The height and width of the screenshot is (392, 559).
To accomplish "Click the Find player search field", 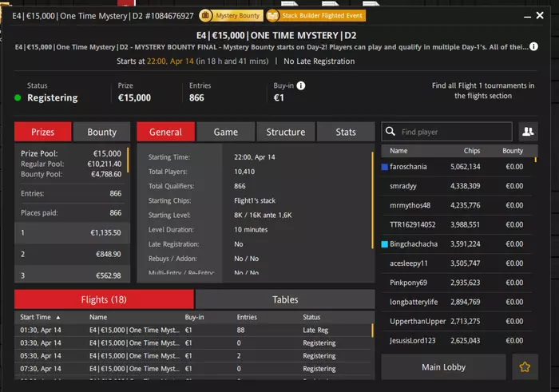I will (x=447, y=132).
